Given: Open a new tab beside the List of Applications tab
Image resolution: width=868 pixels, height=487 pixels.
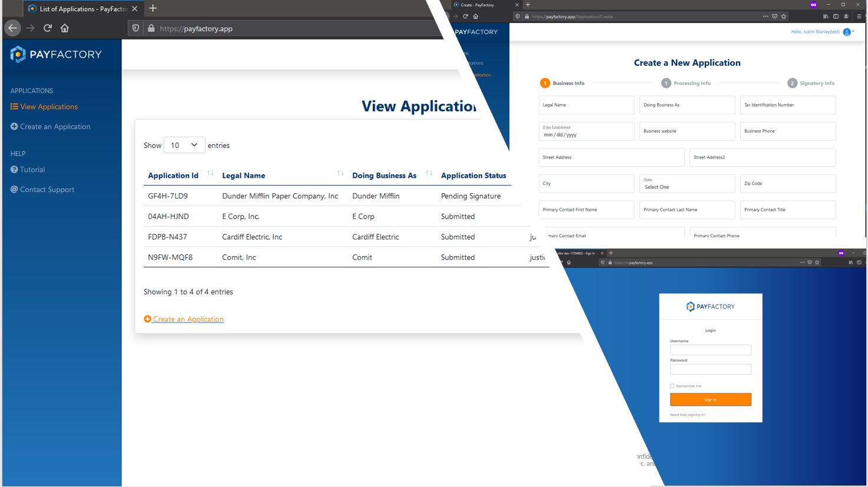Looking at the screenshot, I should click(x=153, y=8).
